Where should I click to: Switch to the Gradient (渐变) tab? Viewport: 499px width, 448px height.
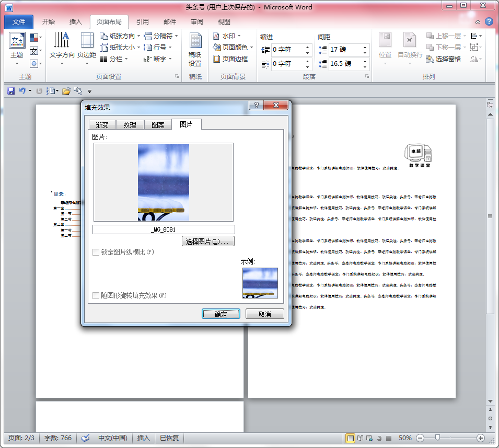(102, 125)
